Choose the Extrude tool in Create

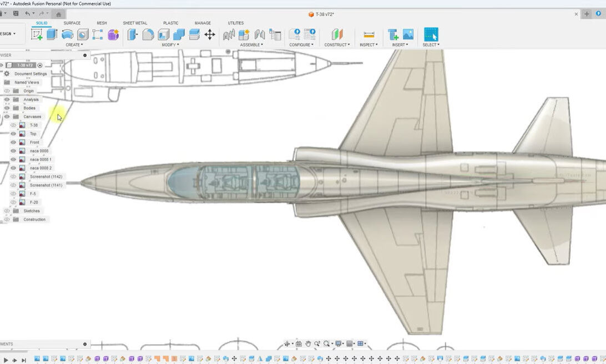coord(52,34)
